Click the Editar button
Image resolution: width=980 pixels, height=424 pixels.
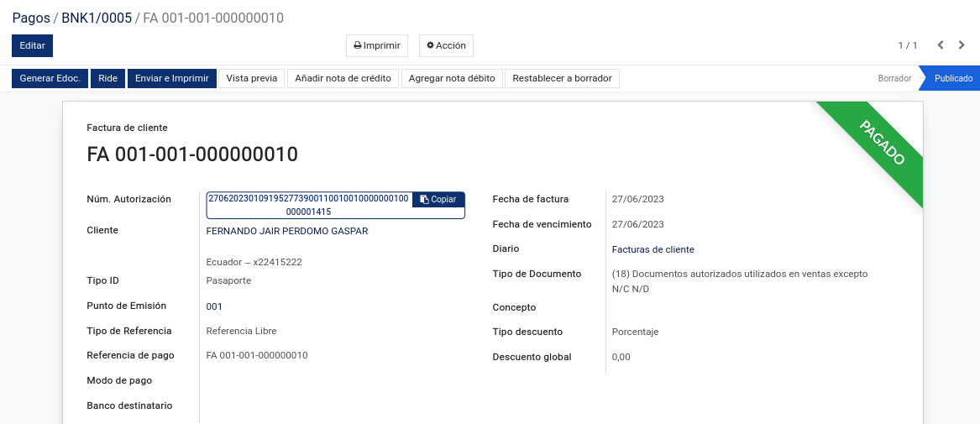pyautogui.click(x=33, y=45)
